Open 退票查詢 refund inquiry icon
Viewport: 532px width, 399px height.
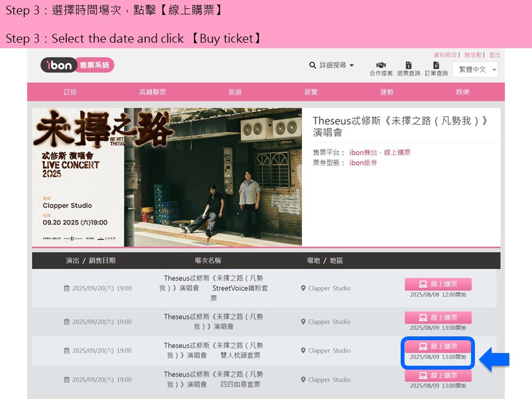(x=408, y=65)
